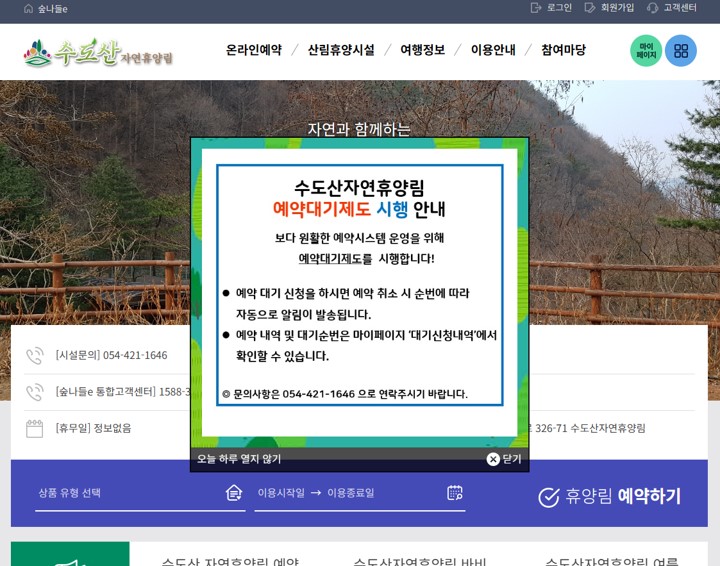Open the green 마이페이지 circle button

[x=646, y=51]
